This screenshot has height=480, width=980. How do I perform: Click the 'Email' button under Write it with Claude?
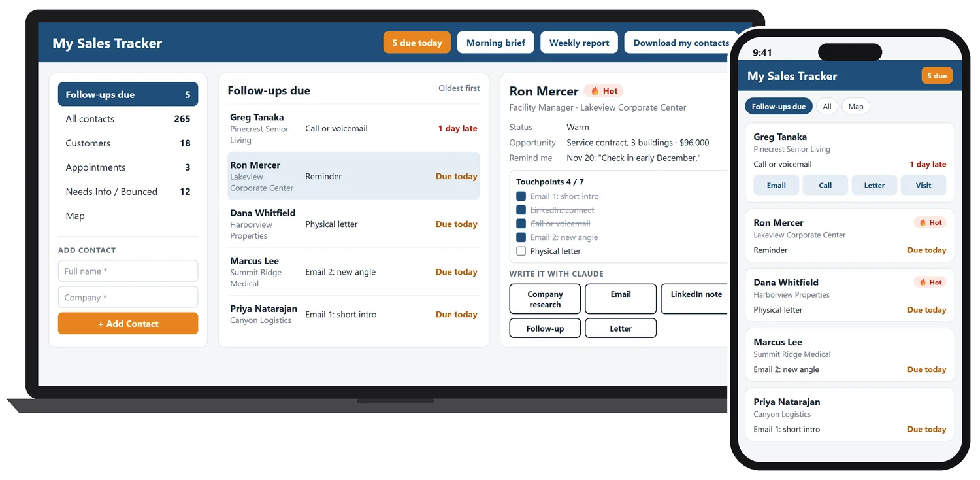(x=621, y=299)
